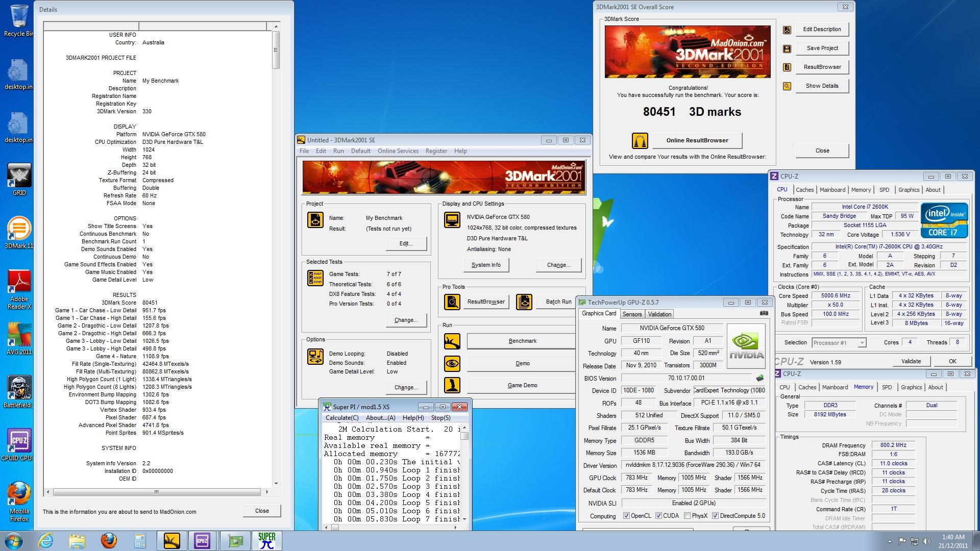The width and height of the screenshot is (980, 551).
Task: Open the Graphics tab in lower CPU-Z window
Action: 911,387
